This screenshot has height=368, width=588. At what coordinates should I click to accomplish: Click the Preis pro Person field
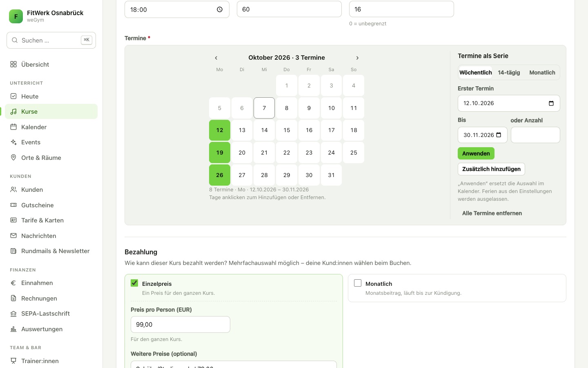pyautogui.click(x=180, y=324)
